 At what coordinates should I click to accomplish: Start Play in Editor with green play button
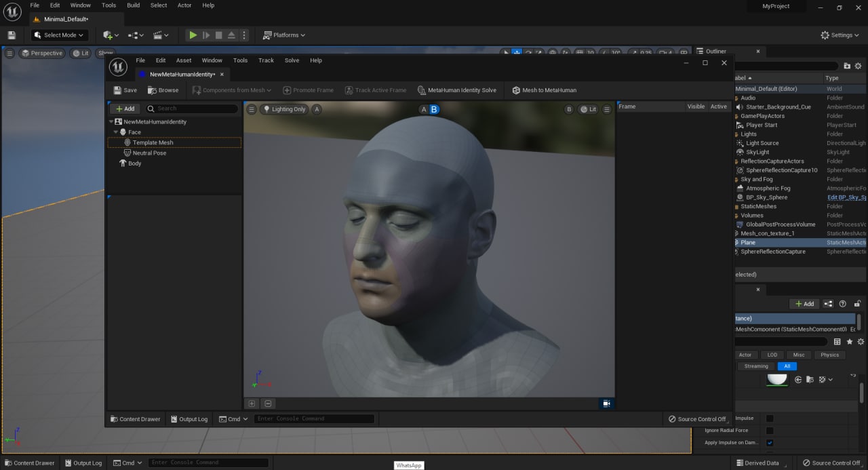coord(193,35)
